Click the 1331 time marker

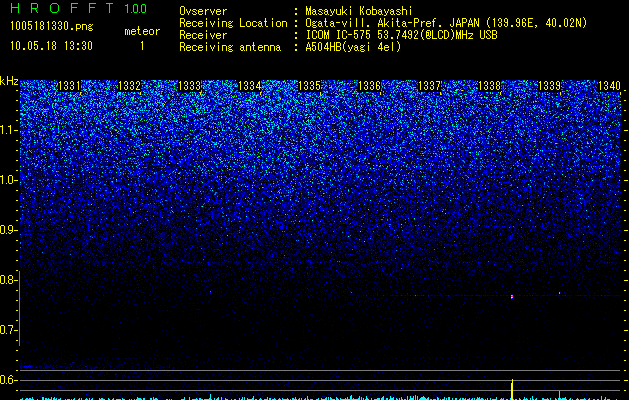pos(69,86)
